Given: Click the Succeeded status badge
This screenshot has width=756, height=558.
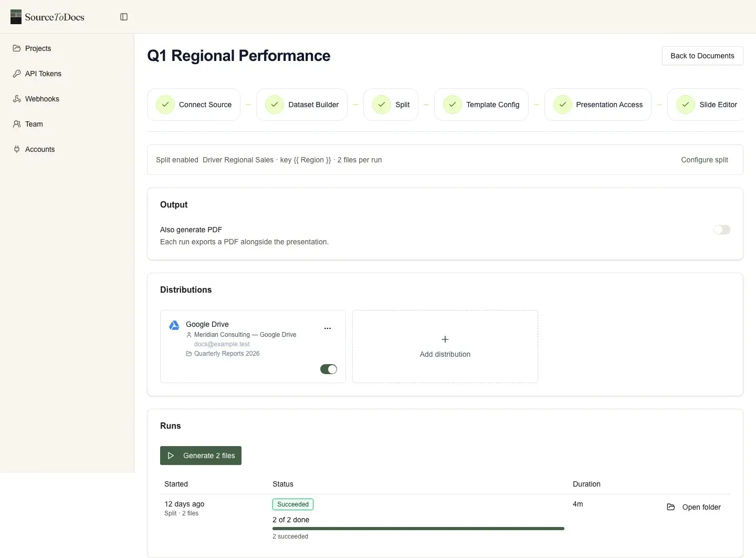Looking at the screenshot, I should tap(293, 504).
